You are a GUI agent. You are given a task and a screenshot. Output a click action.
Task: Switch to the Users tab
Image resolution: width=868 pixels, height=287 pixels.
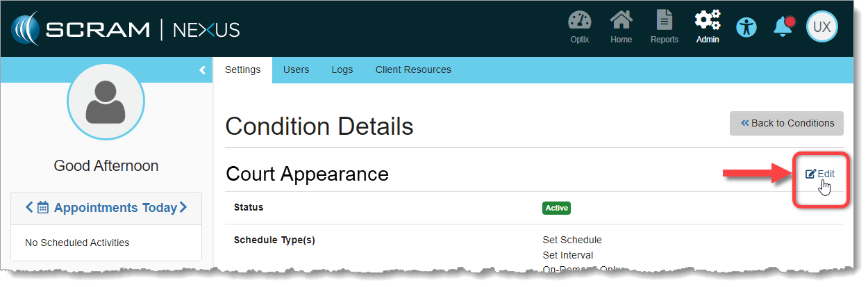(296, 70)
